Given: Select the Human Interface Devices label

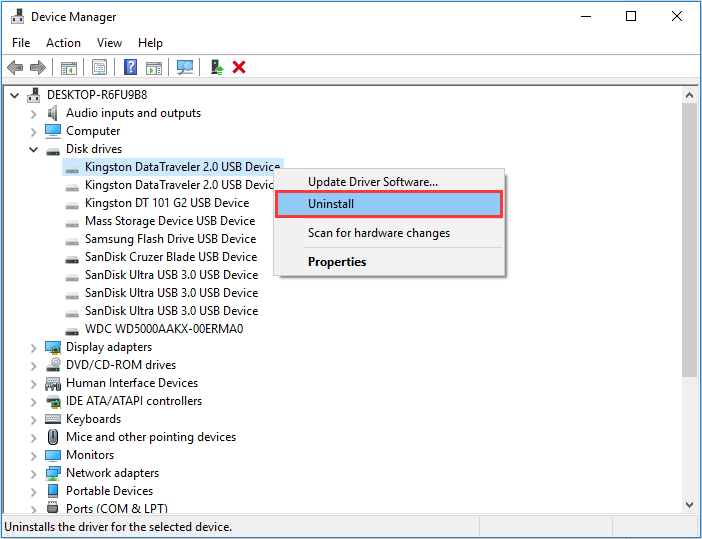Looking at the screenshot, I should 132,383.
